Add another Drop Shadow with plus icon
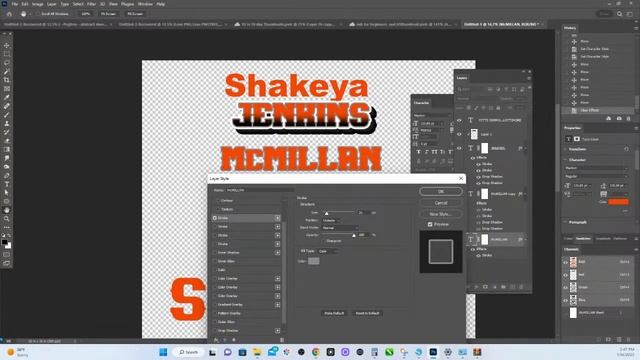 278,331
